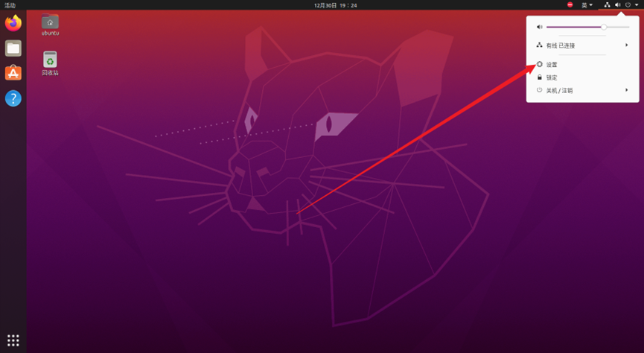The image size is (644, 353).
Task: Expand the 关机 / 注销 submenu arrow
Action: (627, 90)
